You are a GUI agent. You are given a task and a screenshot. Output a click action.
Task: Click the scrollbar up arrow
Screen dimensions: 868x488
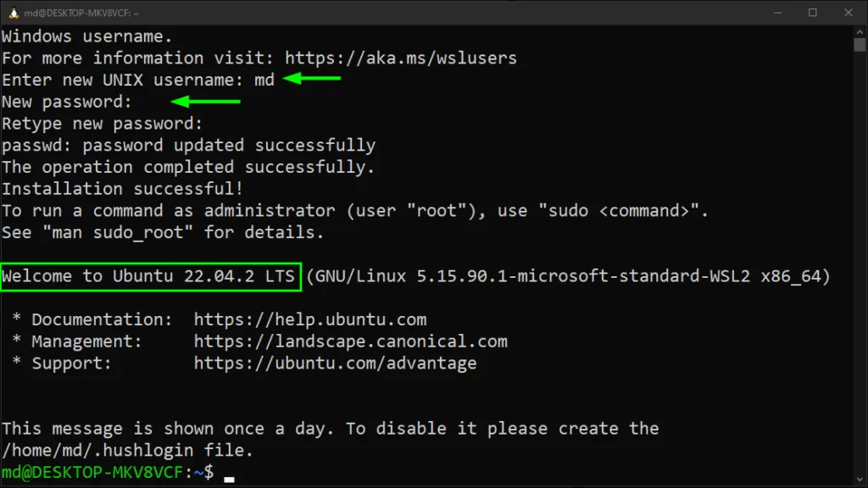[x=860, y=33]
